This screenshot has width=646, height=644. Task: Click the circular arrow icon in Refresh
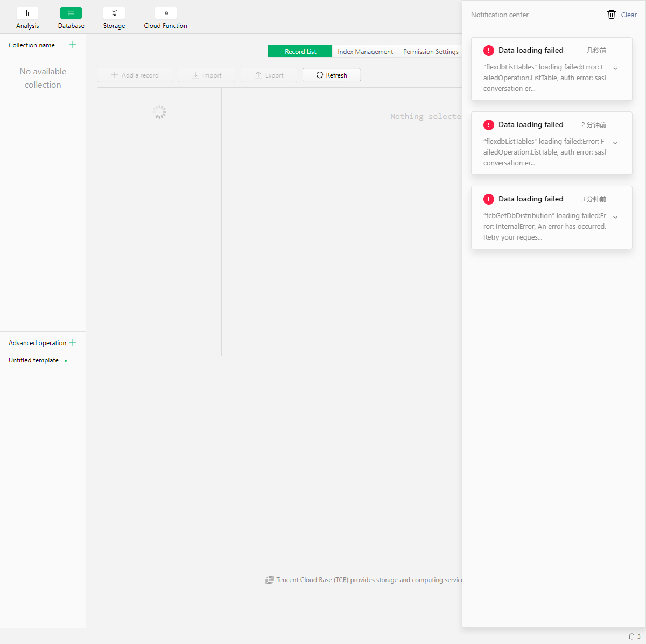point(320,75)
